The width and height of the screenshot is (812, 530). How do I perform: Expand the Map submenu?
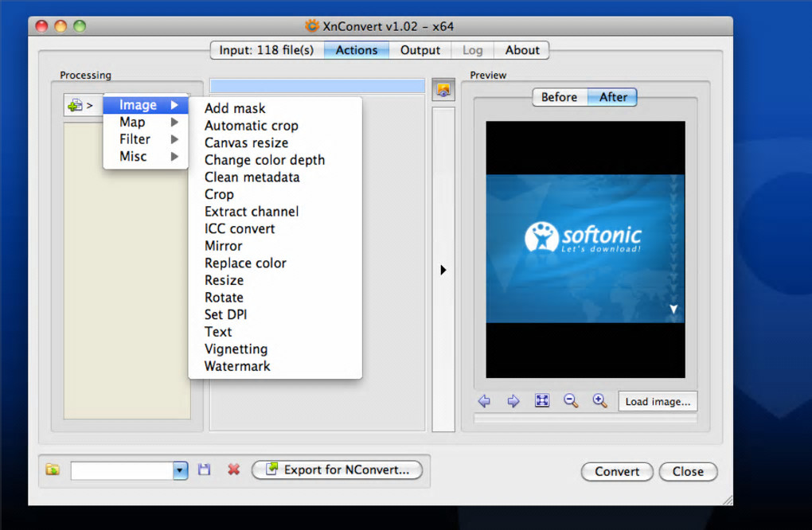[x=146, y=122]
